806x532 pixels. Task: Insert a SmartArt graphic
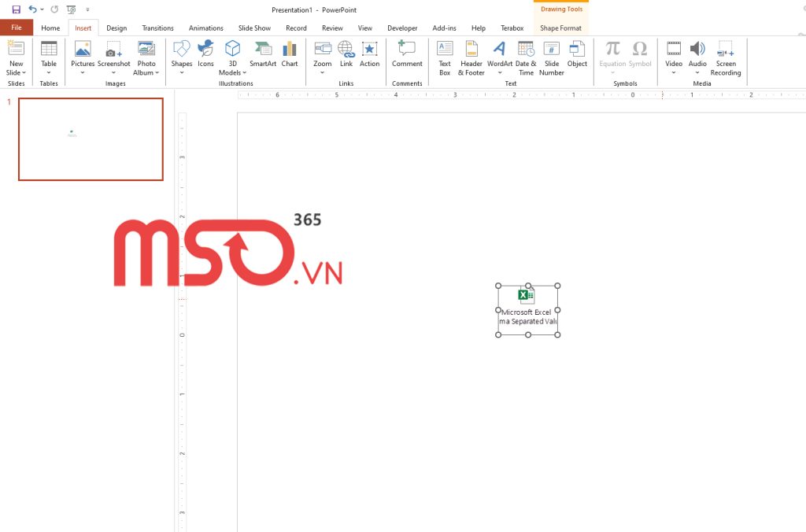pos(263,54)
